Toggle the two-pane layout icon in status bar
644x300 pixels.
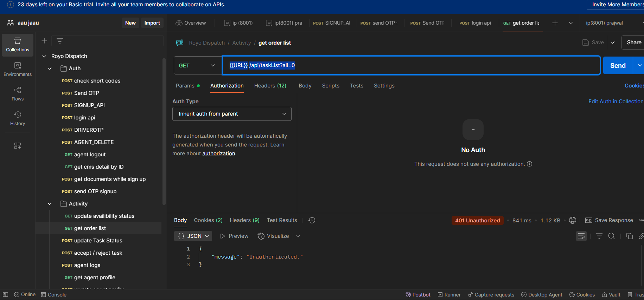(6, 295)
